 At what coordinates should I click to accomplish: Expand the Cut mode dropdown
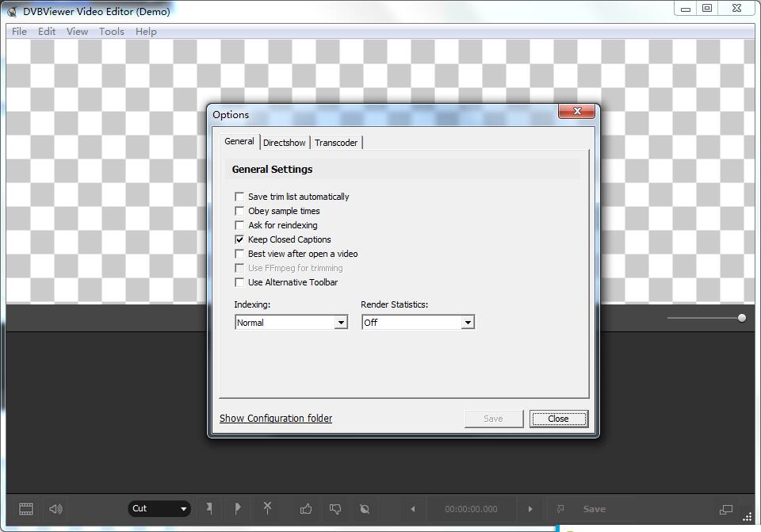tap(183, 509)
